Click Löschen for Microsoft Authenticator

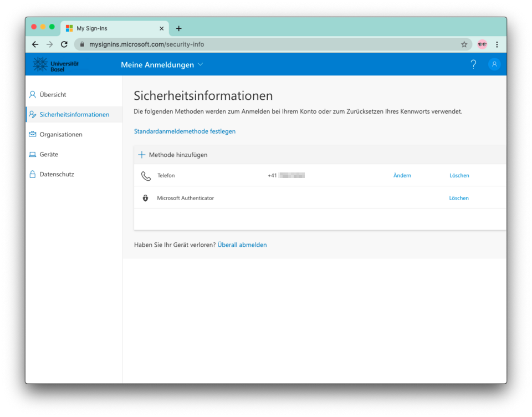coord(459,198)
